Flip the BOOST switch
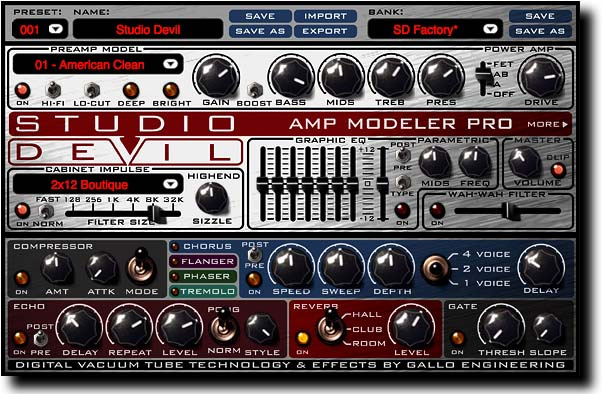This screenshot has width=602, height=394. click(254, 91)
